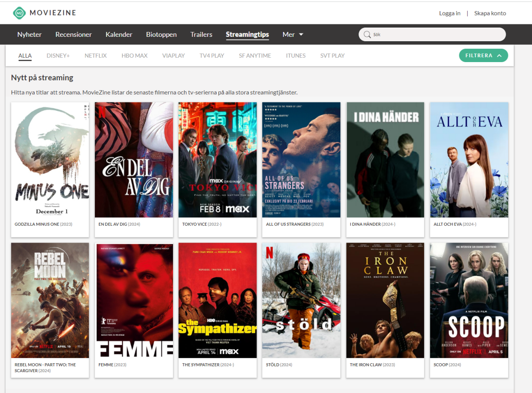The height and width of the screenshot is (393, 532).
Task: Switch to the NETFLIX filter tab
Action: click(95, 55)
